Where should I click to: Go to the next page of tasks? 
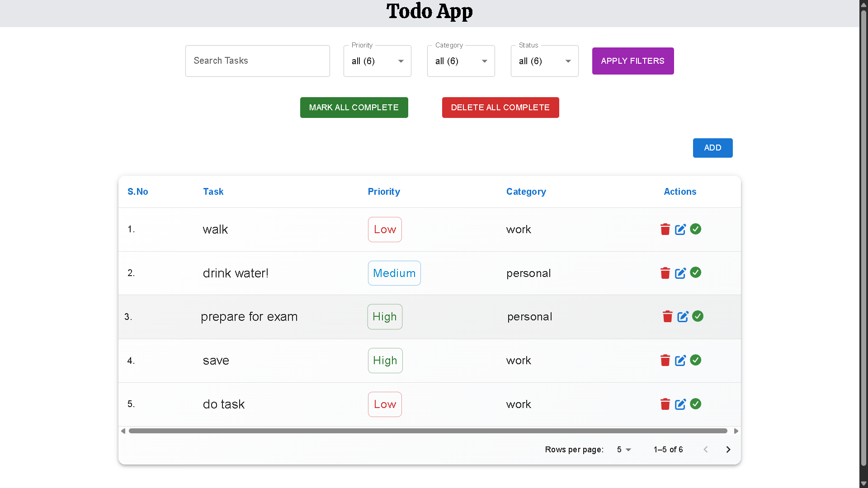(x=728, y=449)
